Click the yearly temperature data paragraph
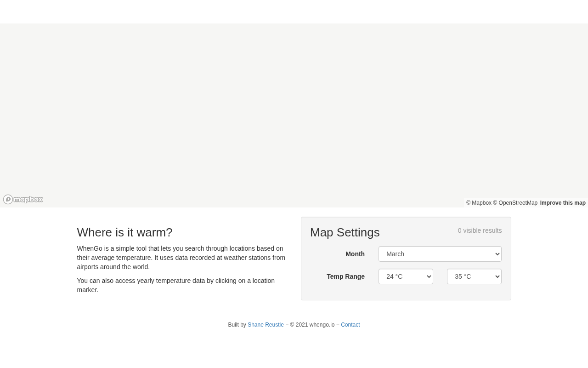Image resolution: width=588 pixels, height=368 pixels. point(175,285)
